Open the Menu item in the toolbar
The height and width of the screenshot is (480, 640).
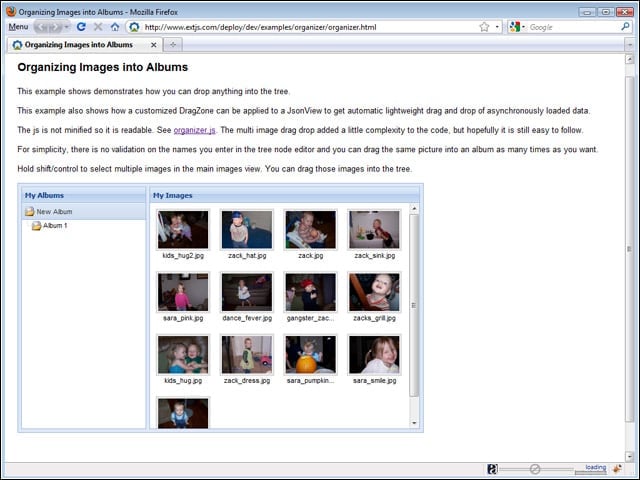click(18, 27)
